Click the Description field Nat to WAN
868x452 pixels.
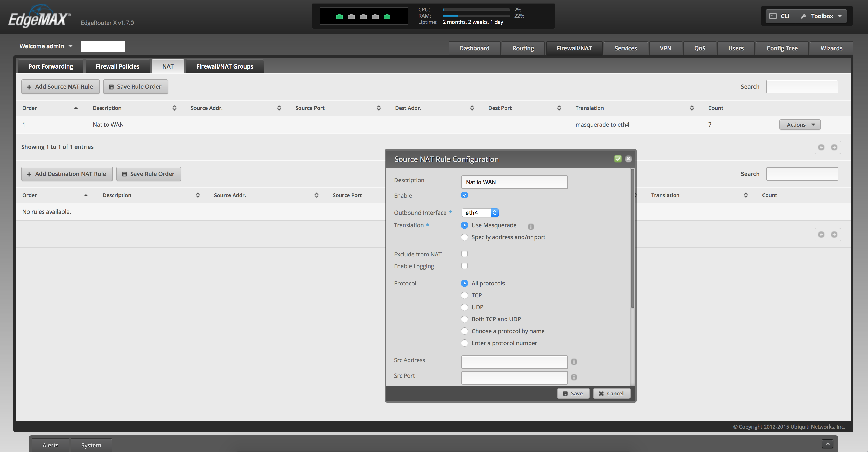point(514,182)
